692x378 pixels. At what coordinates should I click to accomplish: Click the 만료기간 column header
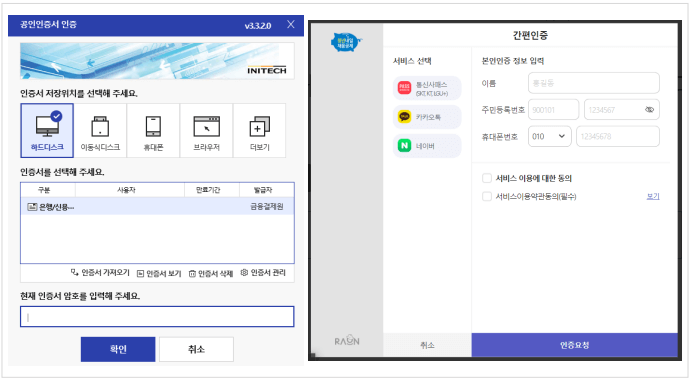[x=208, y=190]
